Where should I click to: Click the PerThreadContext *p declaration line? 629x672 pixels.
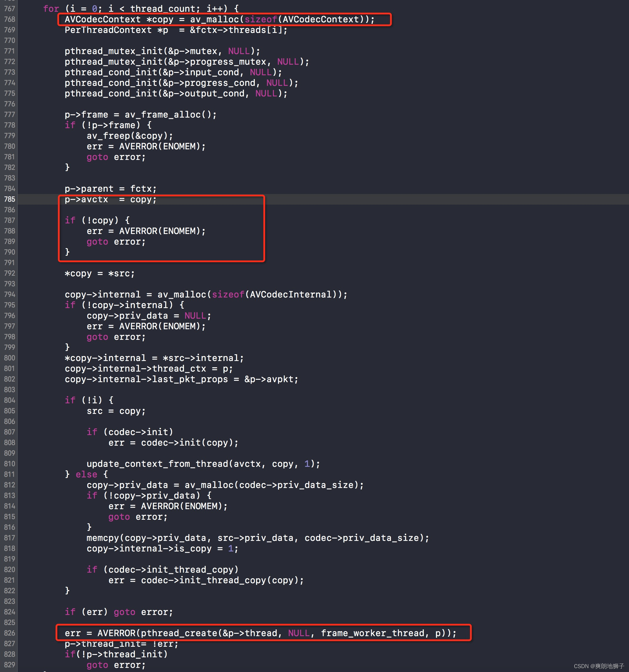point(176,30)
